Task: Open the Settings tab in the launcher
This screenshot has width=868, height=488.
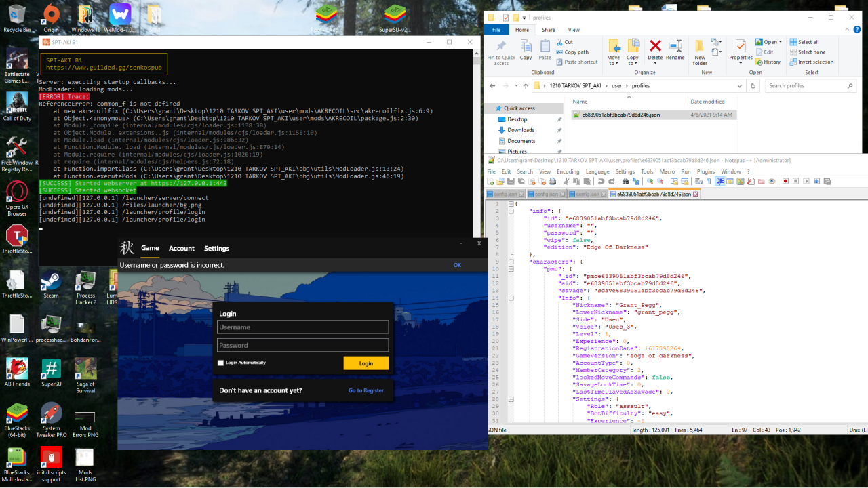Action: (217, 249)
